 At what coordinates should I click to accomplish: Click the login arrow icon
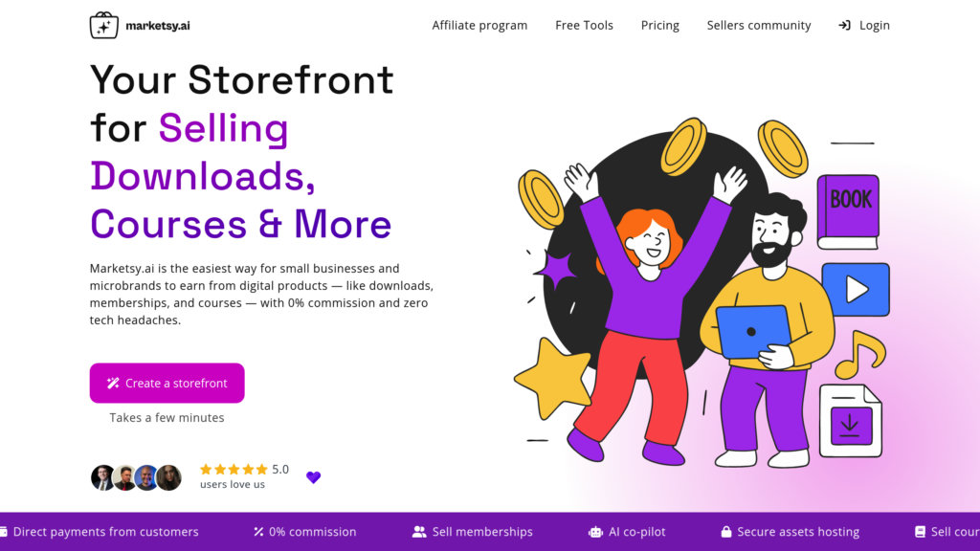[844, 26]
